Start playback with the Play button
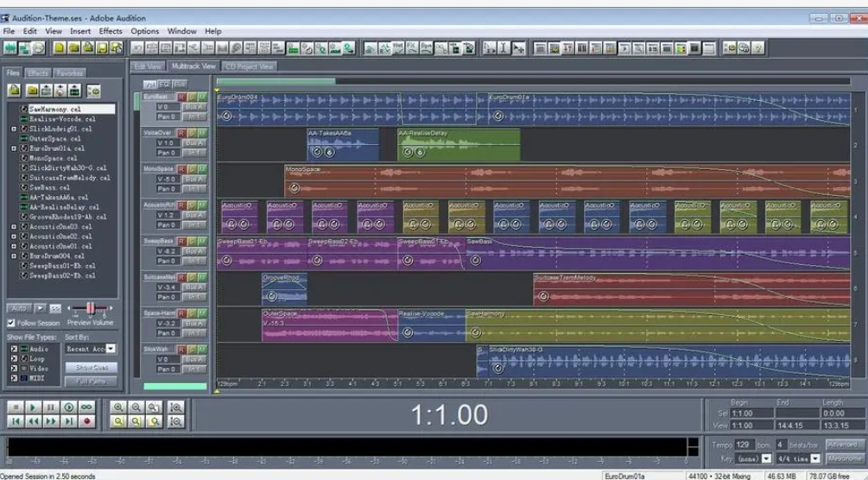This screenshot has width=868, height=480. [33, 407]
